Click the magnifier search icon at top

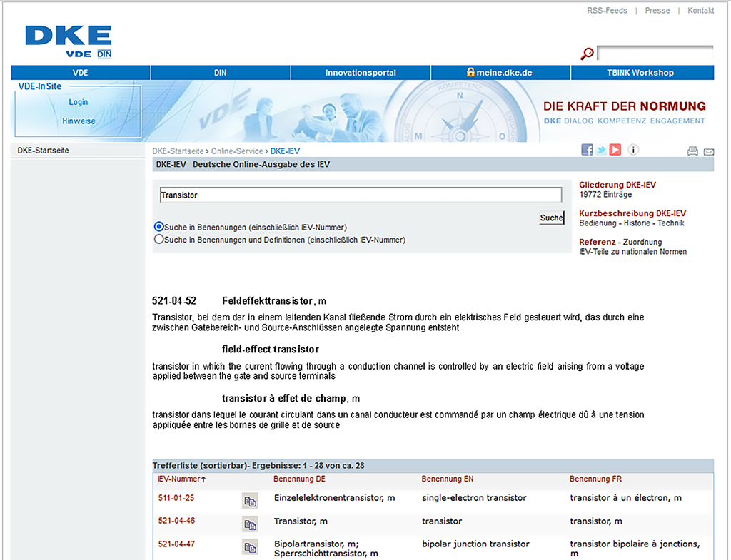(587, 54)
